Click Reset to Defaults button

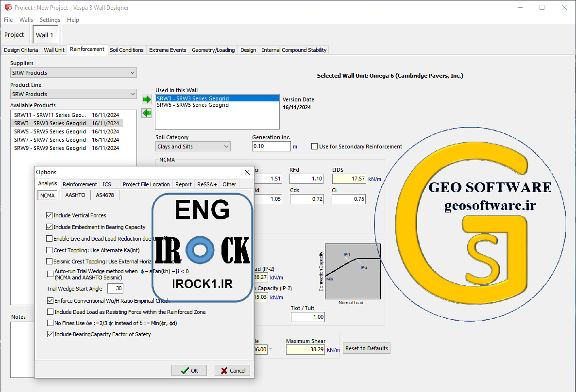pyautogui.click(x=367, y=348)
